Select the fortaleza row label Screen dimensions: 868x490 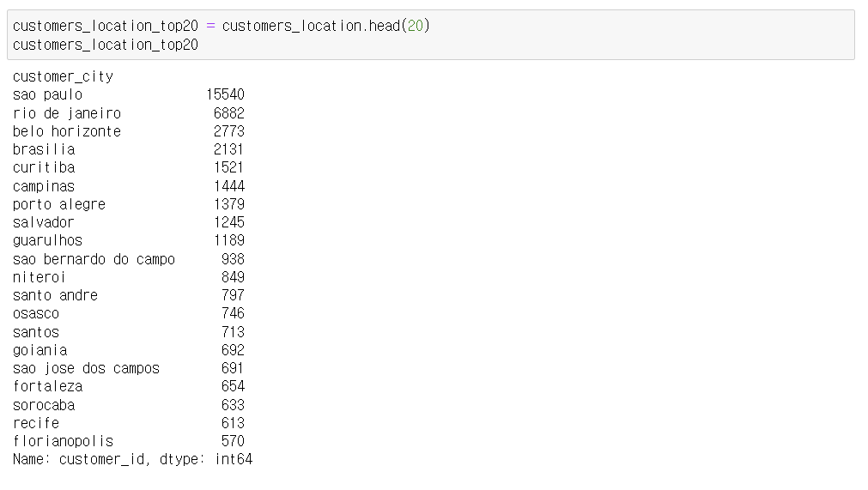point(47,386)
